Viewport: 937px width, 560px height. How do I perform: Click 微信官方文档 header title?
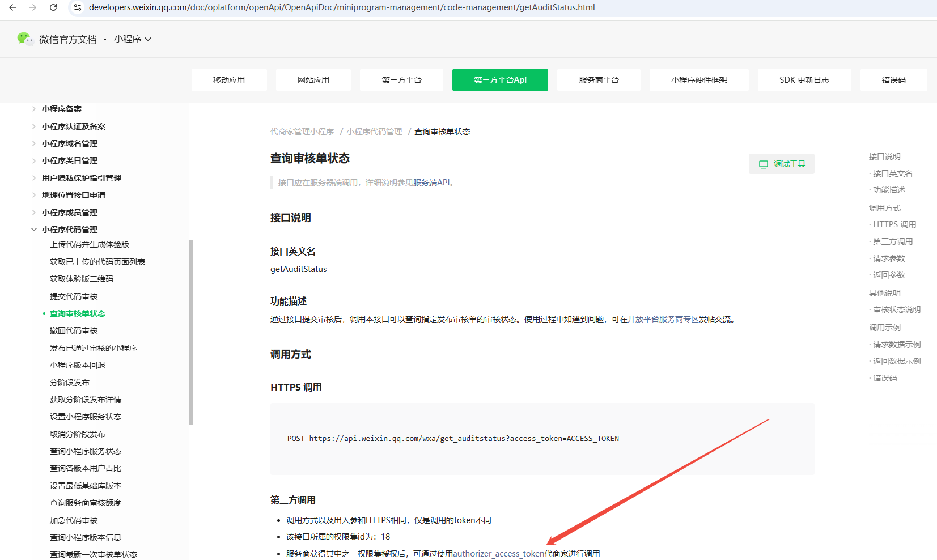(68, 39)
